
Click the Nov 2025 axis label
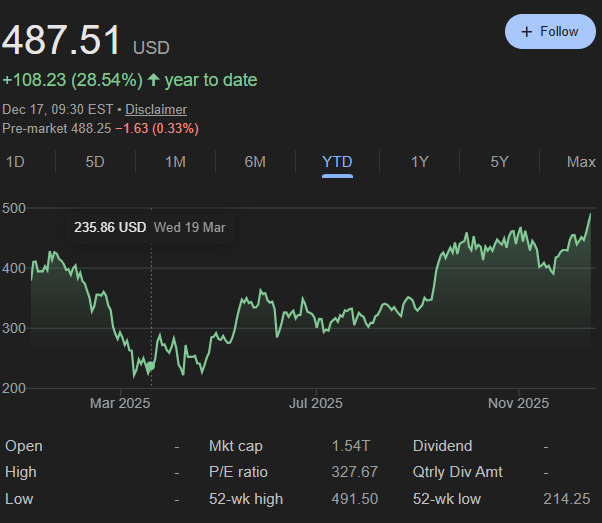click(x=518, y=404)
